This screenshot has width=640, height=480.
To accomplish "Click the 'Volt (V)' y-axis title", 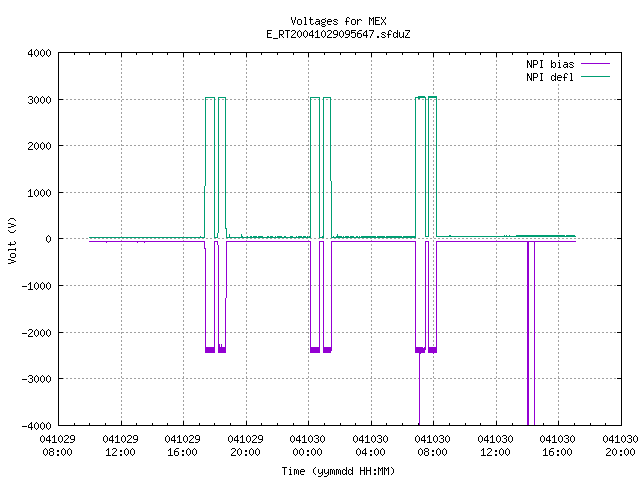I will point(12,240).
